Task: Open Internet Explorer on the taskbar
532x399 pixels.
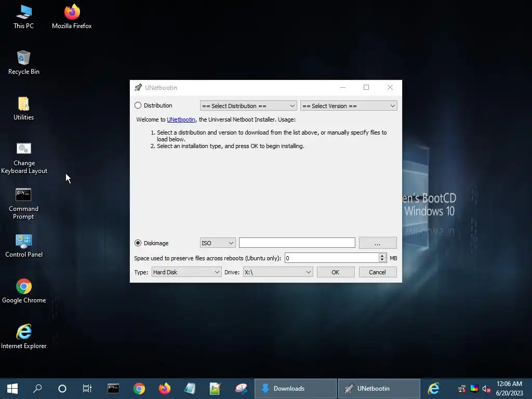Action: click(x=434, y=389)
